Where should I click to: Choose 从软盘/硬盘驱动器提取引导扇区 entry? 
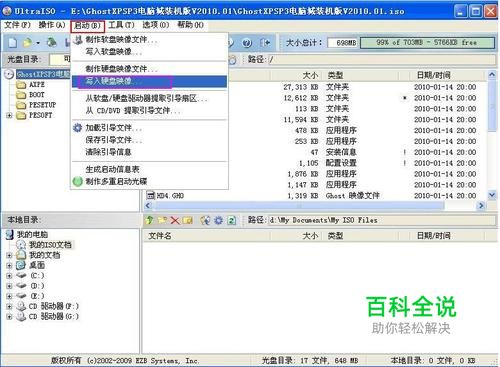point(150,98)
